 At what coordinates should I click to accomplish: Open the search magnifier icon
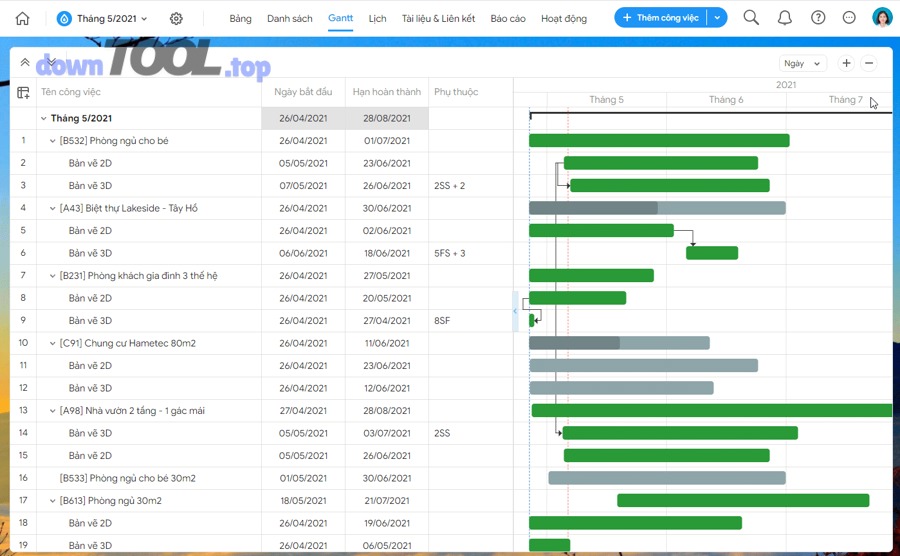751,18
